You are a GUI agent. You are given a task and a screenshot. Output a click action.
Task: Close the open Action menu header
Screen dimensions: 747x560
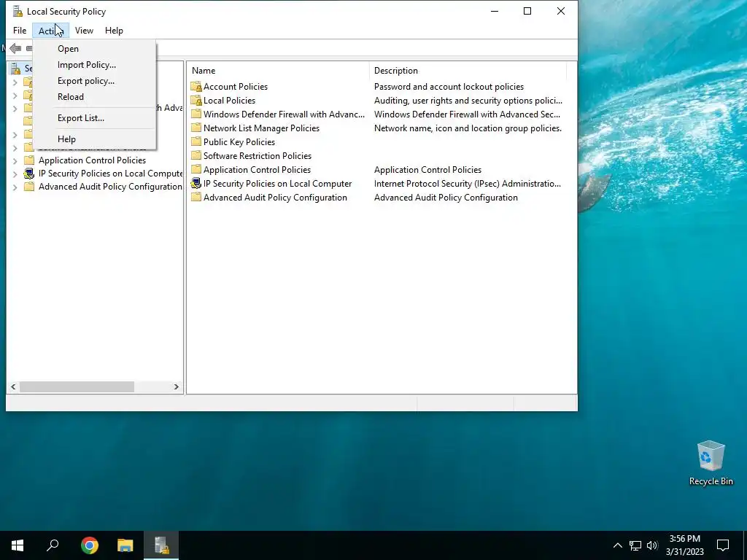[50, 31]
